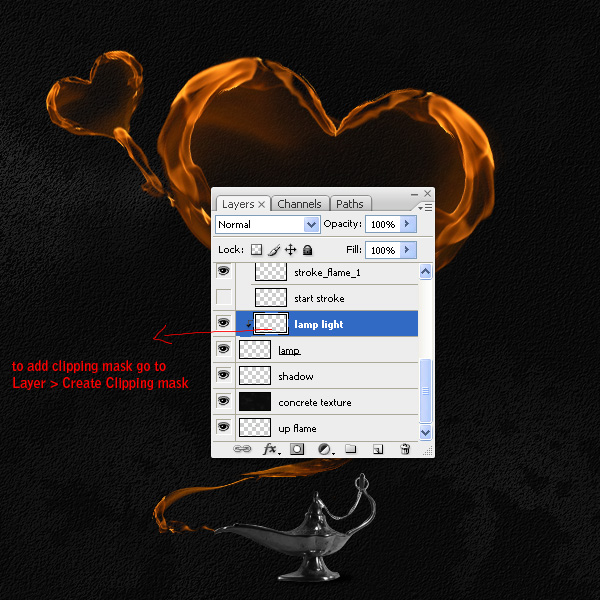Create new fill or adjustment layer
The image size is (600, 600).
coord(325,449)
